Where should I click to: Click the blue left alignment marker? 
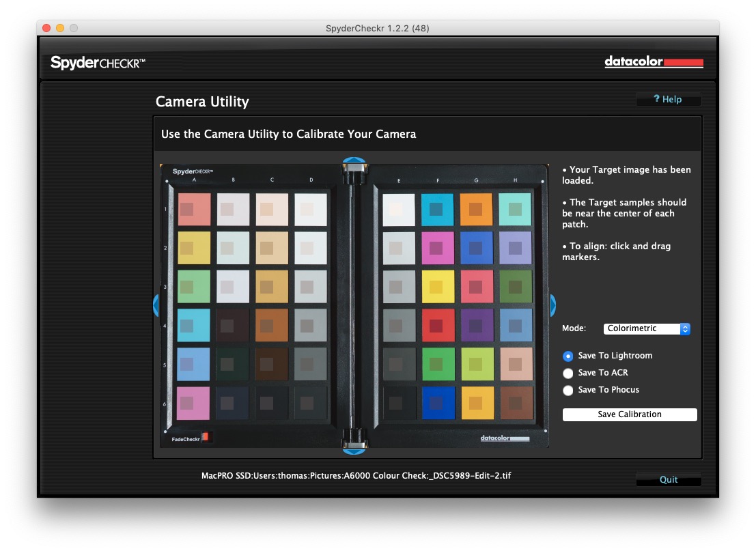coord(156,305)
